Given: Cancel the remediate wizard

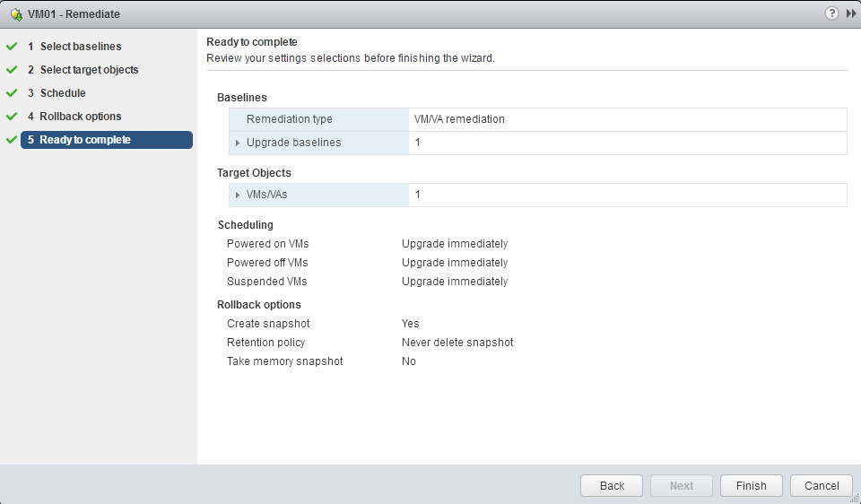Looking at the screenshot, I should click(821, 485).
